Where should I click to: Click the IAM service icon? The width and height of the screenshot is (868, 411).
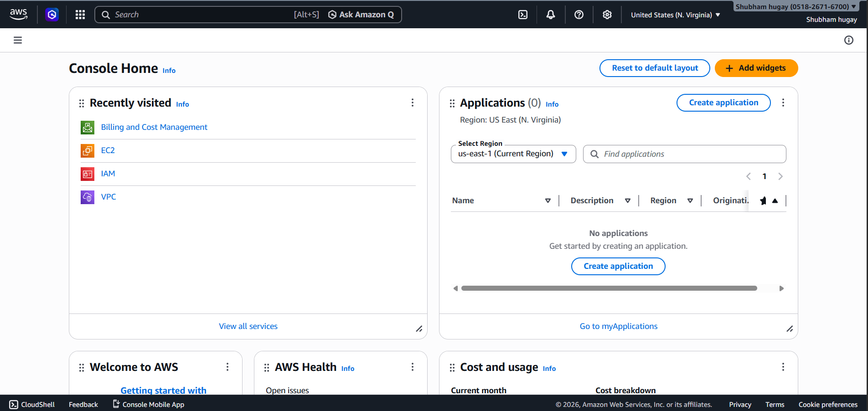(x=88, y=174)
